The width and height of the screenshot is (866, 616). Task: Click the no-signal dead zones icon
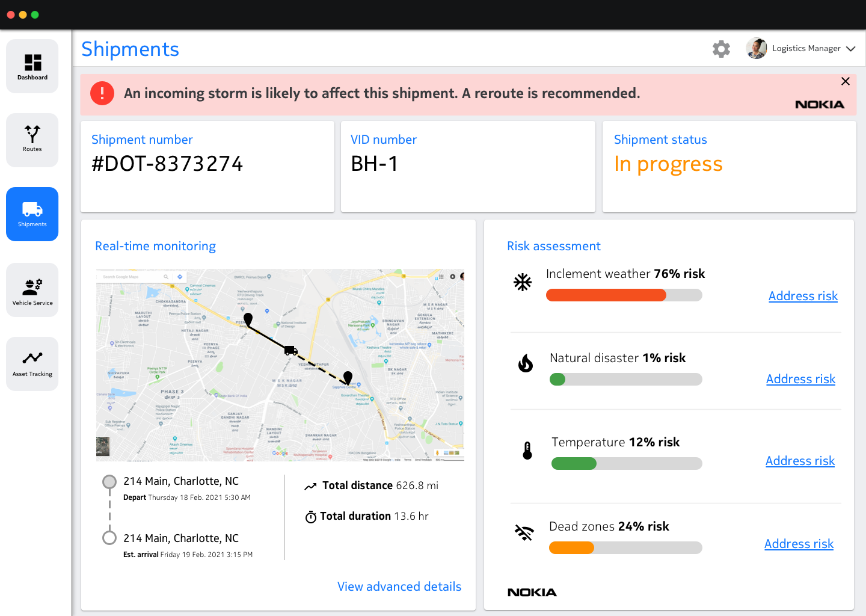pos(524,532)
